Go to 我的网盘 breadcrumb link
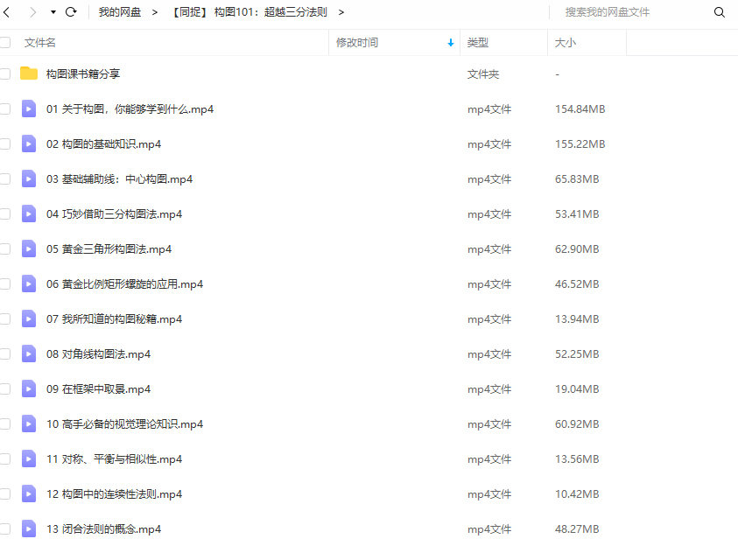The image size is (738, 560). 119,12
